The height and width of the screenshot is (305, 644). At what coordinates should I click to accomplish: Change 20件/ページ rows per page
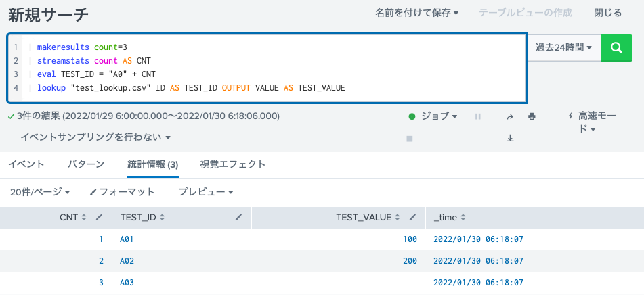pos(40,192)
